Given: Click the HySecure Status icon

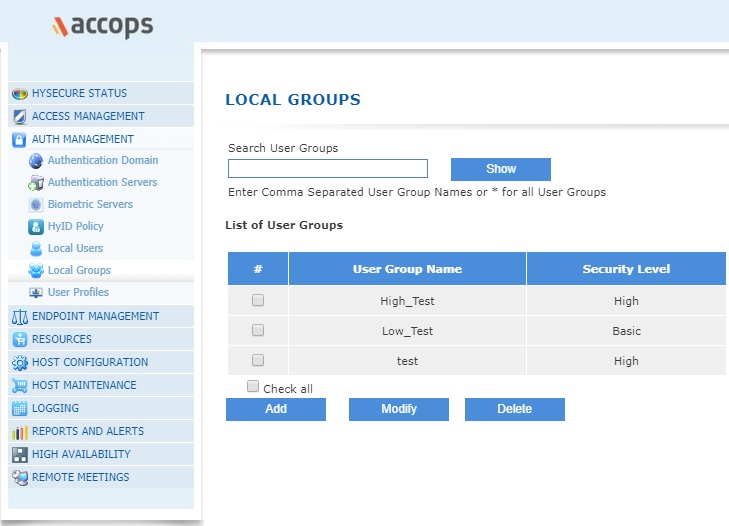Looking at the screenshot, I should [20, 93].
